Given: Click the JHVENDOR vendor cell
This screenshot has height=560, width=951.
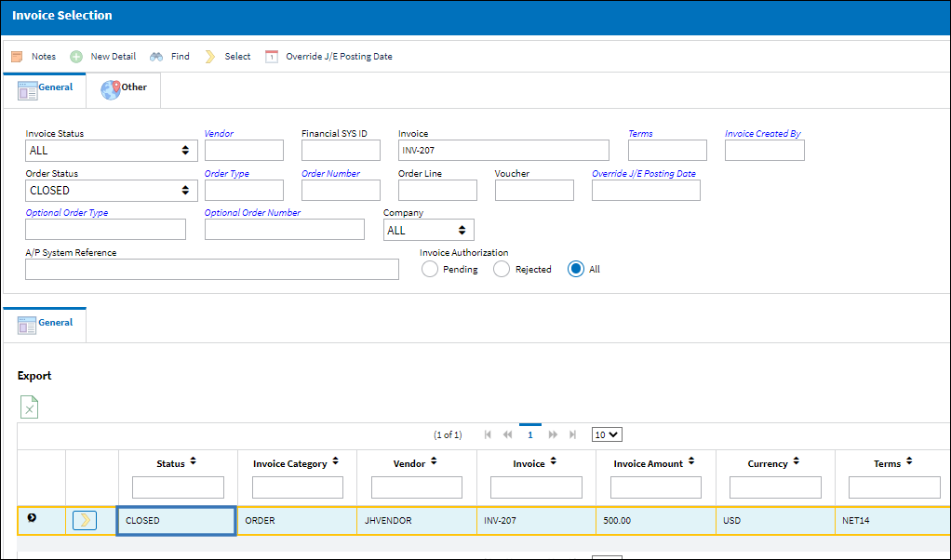Looking at the screenshot, I should [x=417, y=521].
